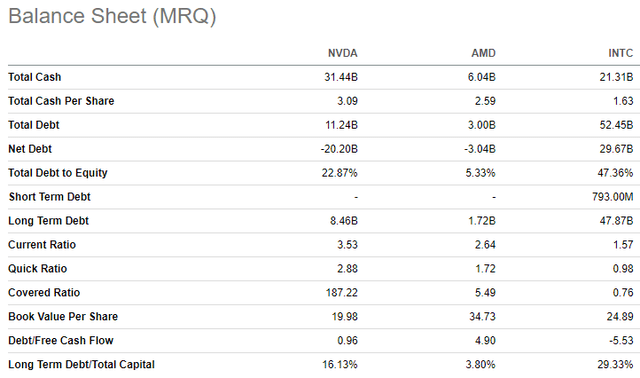The width and height of the screenshot is (640, 378).
Task: Click the Balance Sheet (MRQ) heading
Action: [112, 16]
